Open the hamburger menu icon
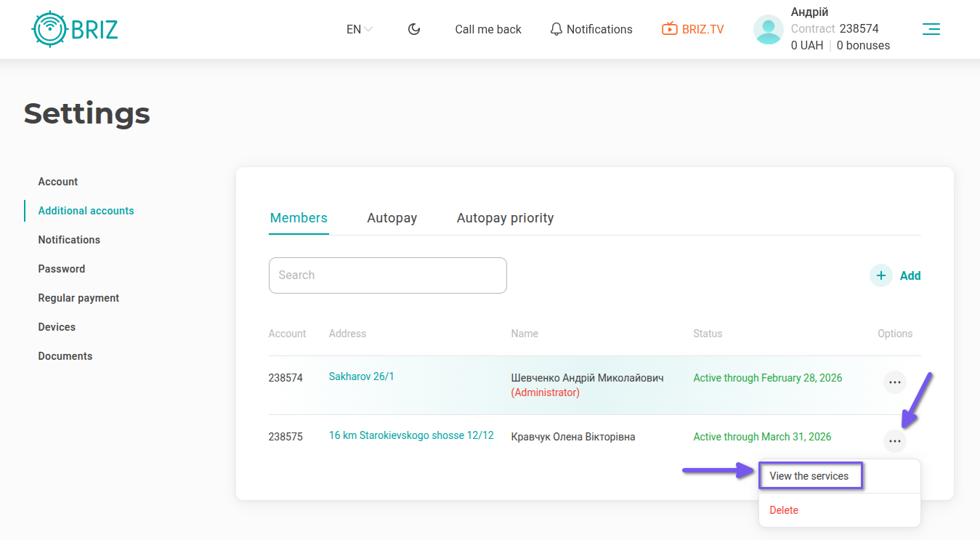Viewport: 980px width, 540px height. pyautogui.click(x=931, y=29)
